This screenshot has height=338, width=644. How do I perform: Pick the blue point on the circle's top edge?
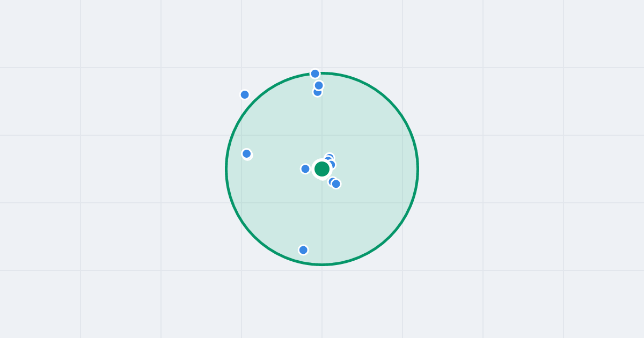pos(315,74)
